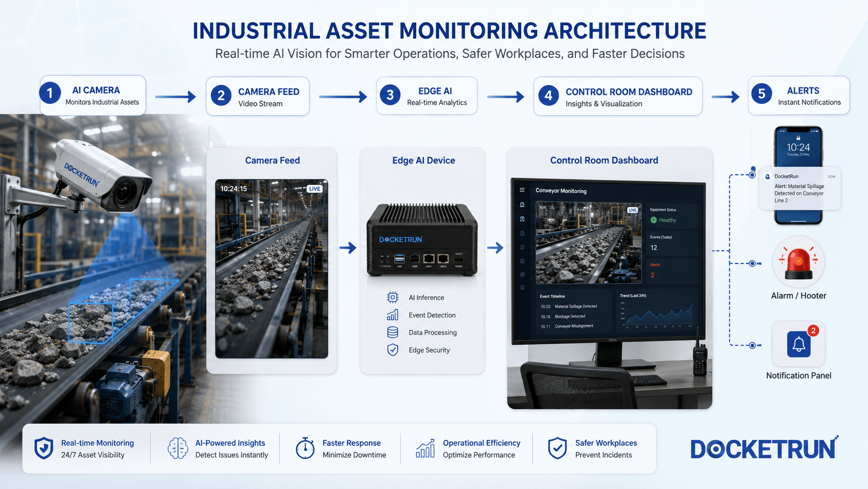Screen dimensions: 868x489
Task: Click the AI Inference chip icon
Action: click(392, 297)
